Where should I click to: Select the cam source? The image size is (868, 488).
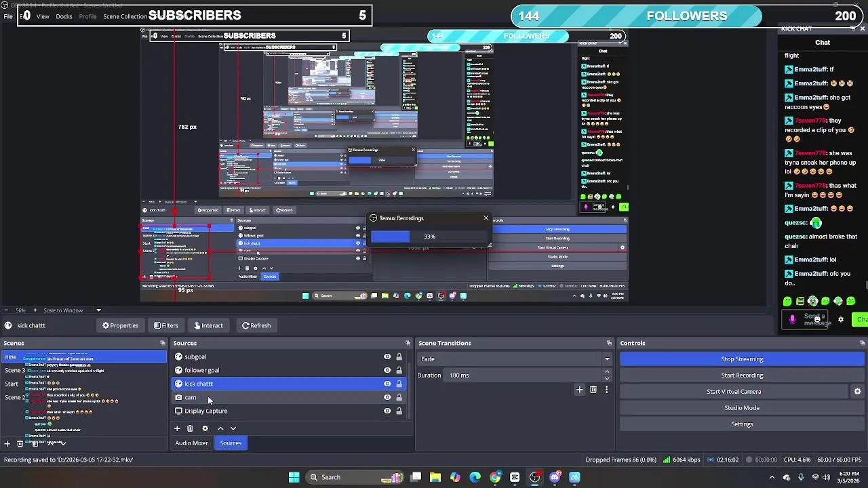tap(288, 397)
